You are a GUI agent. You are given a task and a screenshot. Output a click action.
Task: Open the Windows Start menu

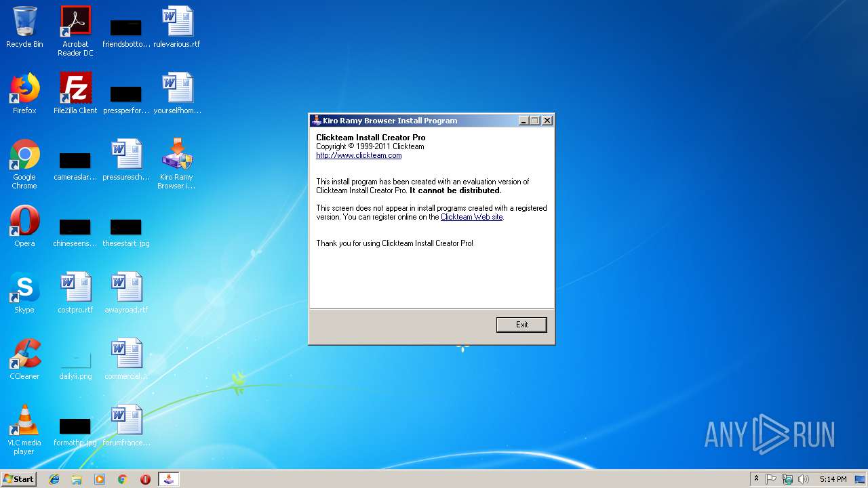coord(18,479)
